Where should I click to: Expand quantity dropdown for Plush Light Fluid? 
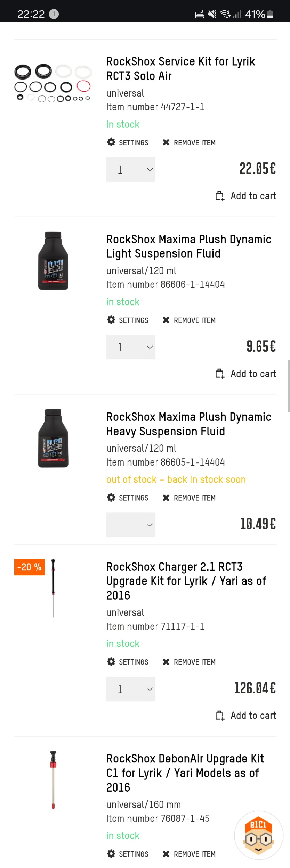point(131,347)
